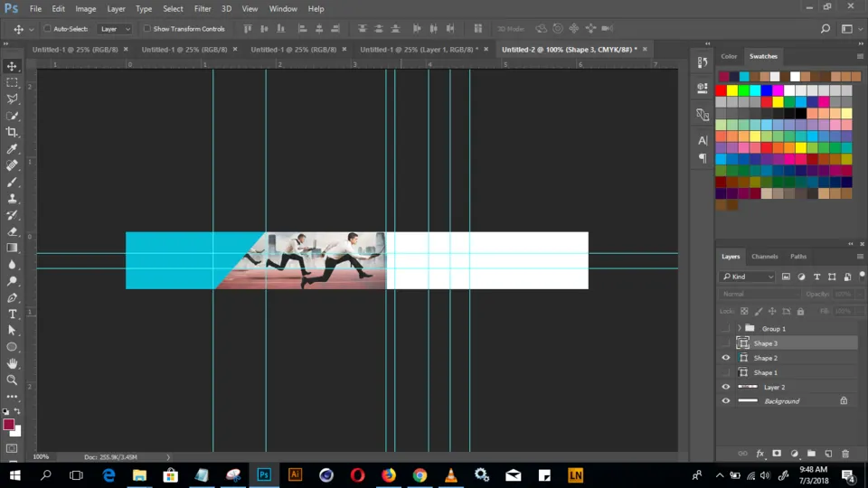Switch to the Channels tab
Image resolution: width=868 pixels, height=488 pixels.
point(765,257)
